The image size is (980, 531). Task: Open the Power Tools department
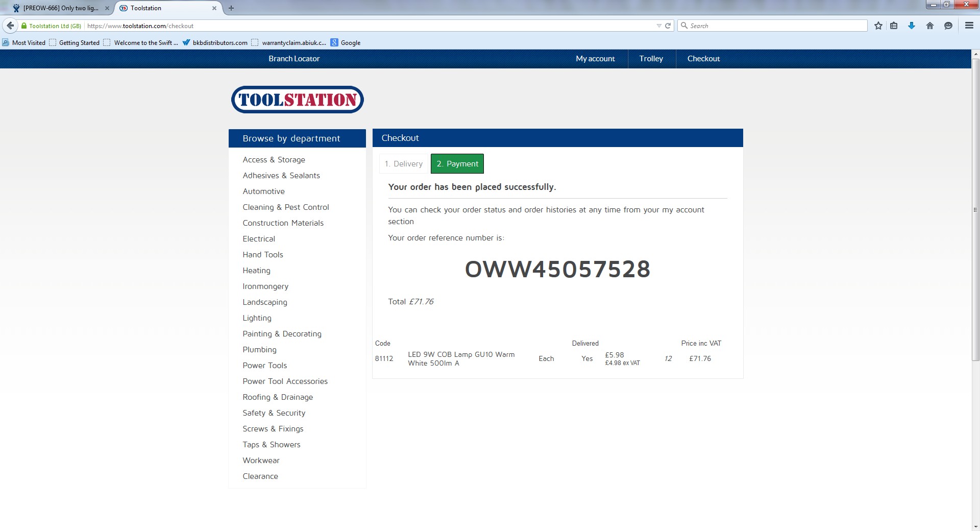(265, 366)
